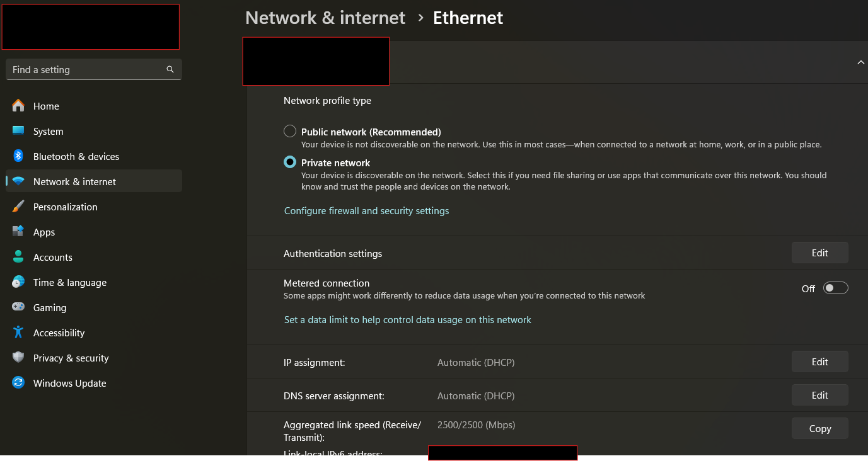Edit the IP assignment setting
The image size is (868, 461).
tap(819, 362)
